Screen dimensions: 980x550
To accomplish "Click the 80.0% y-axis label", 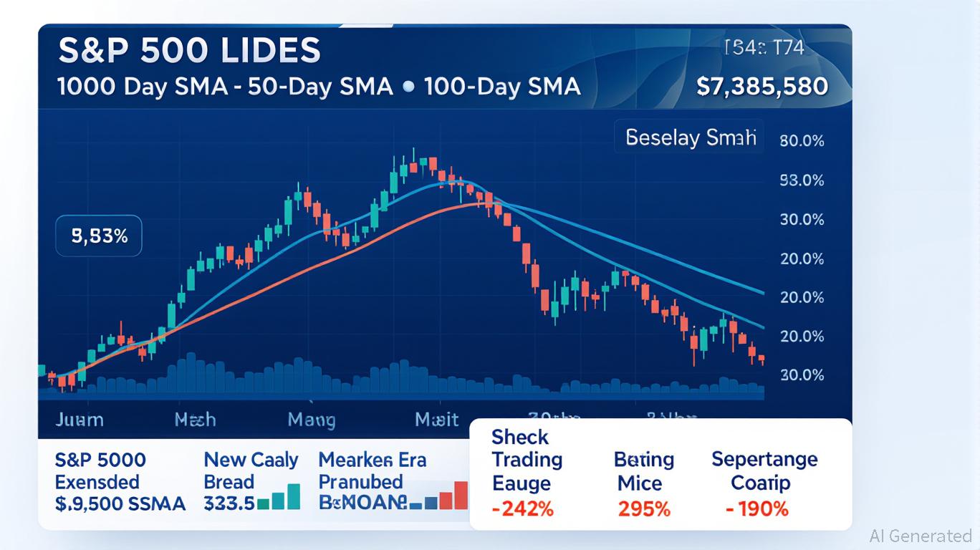I will click(802, 141).
